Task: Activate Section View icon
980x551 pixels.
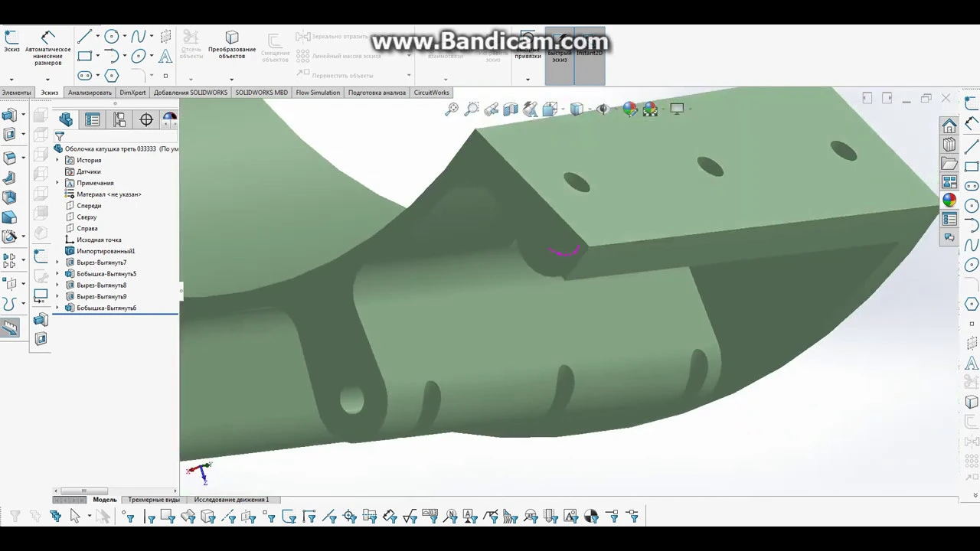Action: click(x=511, y=109)
